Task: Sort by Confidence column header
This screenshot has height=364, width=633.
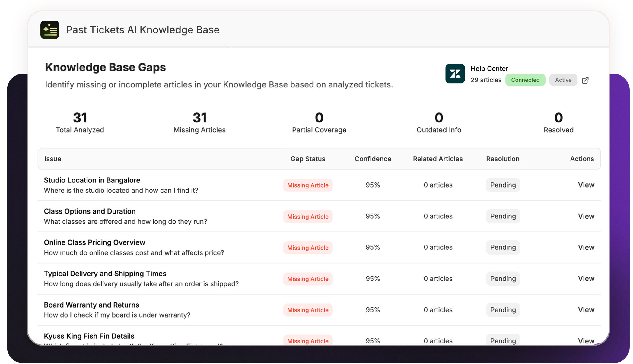Action: (x=373, y=159)
